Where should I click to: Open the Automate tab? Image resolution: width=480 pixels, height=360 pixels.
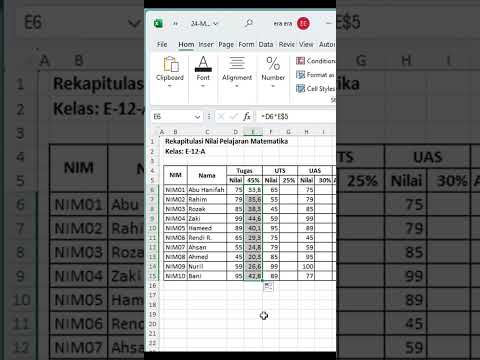coord(327,44)
